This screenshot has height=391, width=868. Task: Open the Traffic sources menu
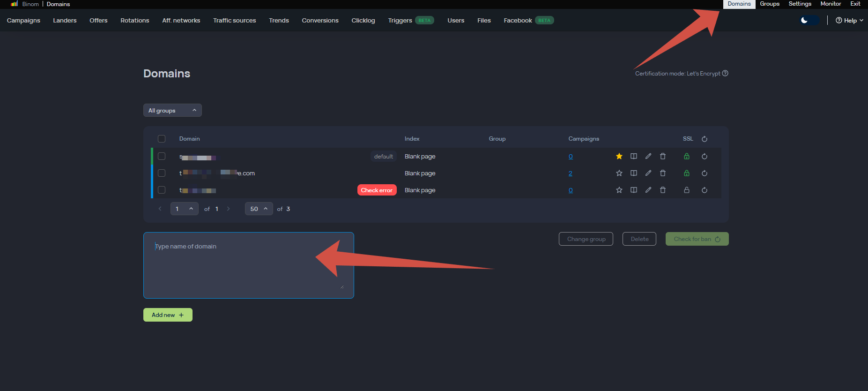click(x=235, y=20)
